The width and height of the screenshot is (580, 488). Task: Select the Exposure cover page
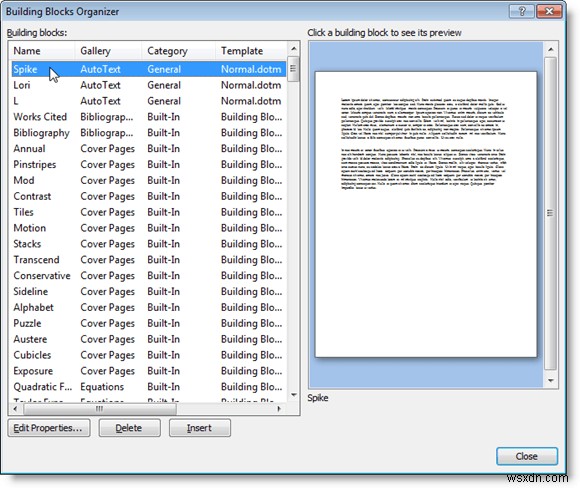(x=149, y=371)
